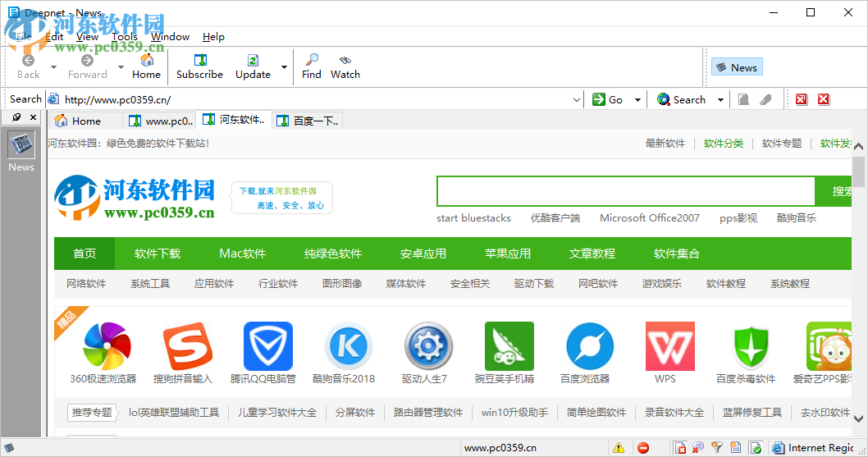The width and height of the screenshot is (868, 457).
Task: Click the address bar URL field
Action: point(316,100)
